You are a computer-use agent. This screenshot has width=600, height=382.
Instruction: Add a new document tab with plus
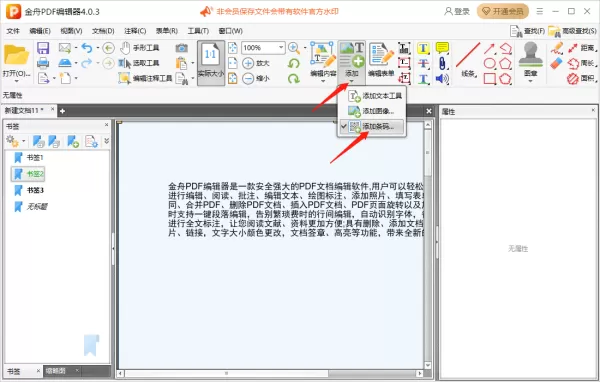[62, 111]
